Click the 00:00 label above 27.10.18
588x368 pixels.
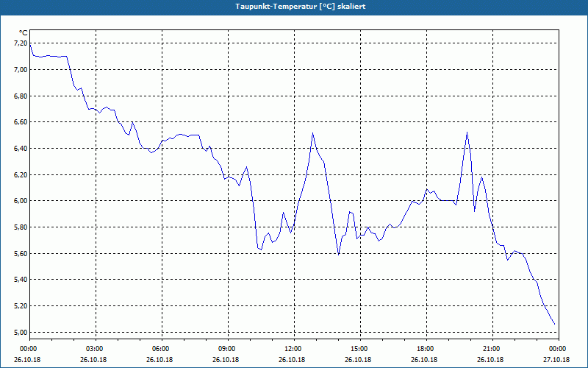point(556,349)
